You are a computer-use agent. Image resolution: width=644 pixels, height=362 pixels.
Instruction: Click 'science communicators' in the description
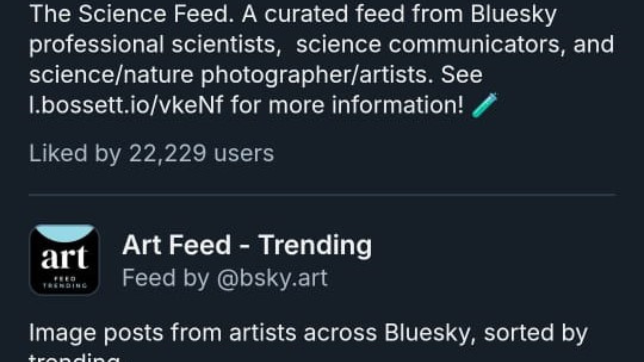pos(428,45)
